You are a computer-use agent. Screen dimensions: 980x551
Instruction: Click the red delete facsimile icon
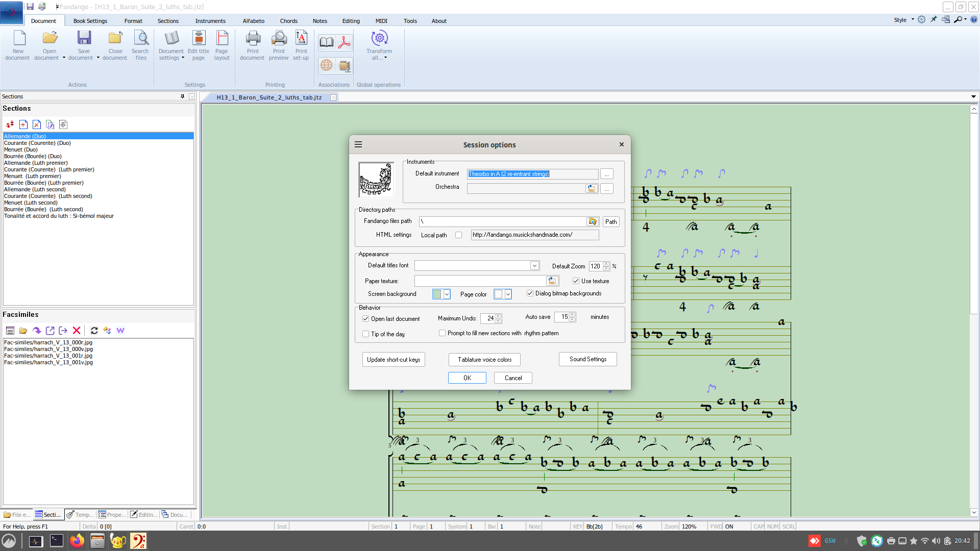pyautogui.click(x=77, y=331)
